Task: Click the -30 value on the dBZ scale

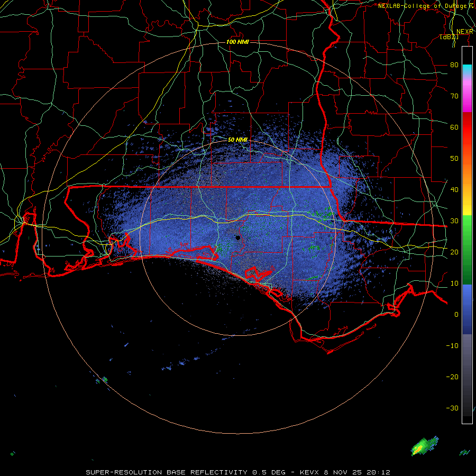Action: click(x=452, y=408)
